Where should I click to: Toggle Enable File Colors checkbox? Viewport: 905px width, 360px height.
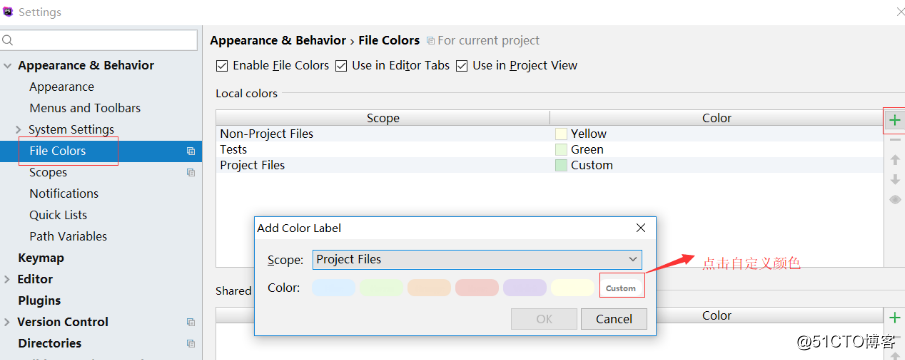point(222,66)
